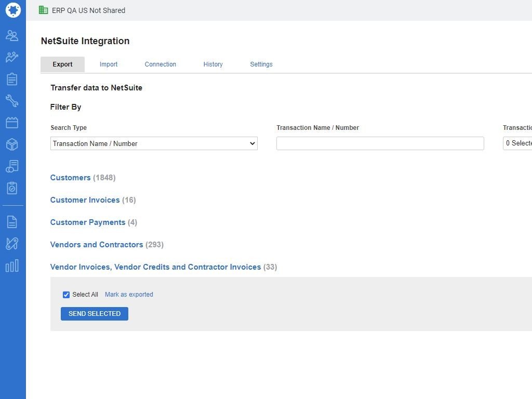This screenshot has height=399, width=532.
Task: Select the Export tab
Action: pos(62,64)
